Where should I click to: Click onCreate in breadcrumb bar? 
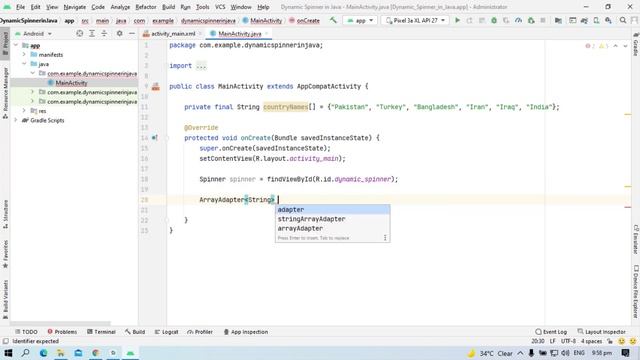(x=304, y=20)
